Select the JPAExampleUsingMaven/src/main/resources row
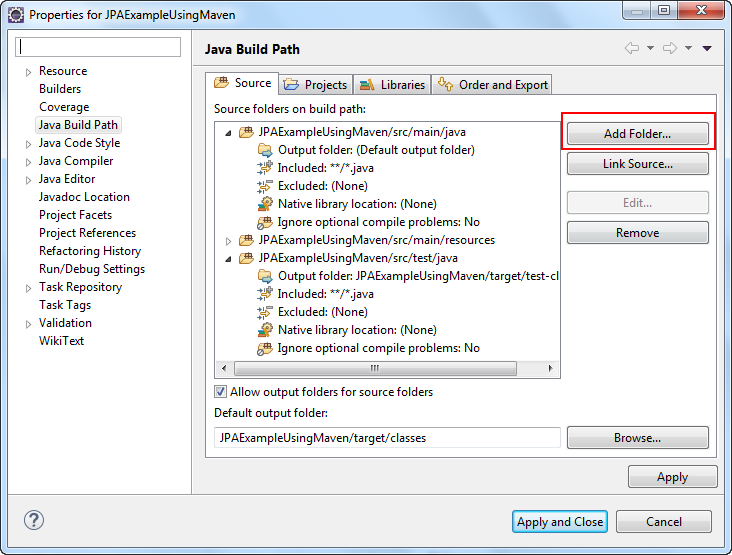Screen dimensions: 732x555 click(x=377, y=240)
